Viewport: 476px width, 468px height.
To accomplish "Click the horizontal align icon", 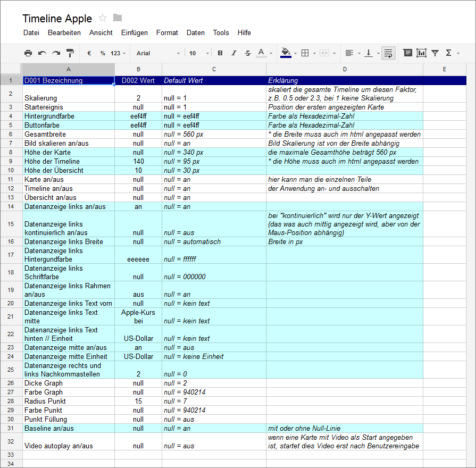I will pyautogui.click(x=349, y=53).
